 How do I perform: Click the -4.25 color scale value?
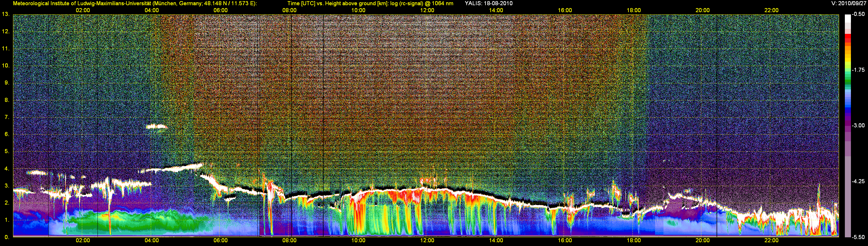(858, 181)
